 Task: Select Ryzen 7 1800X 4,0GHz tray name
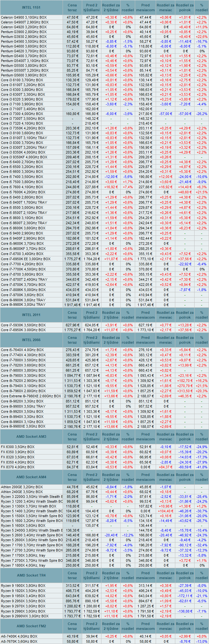pyautogui.click(x=23, y=565)
